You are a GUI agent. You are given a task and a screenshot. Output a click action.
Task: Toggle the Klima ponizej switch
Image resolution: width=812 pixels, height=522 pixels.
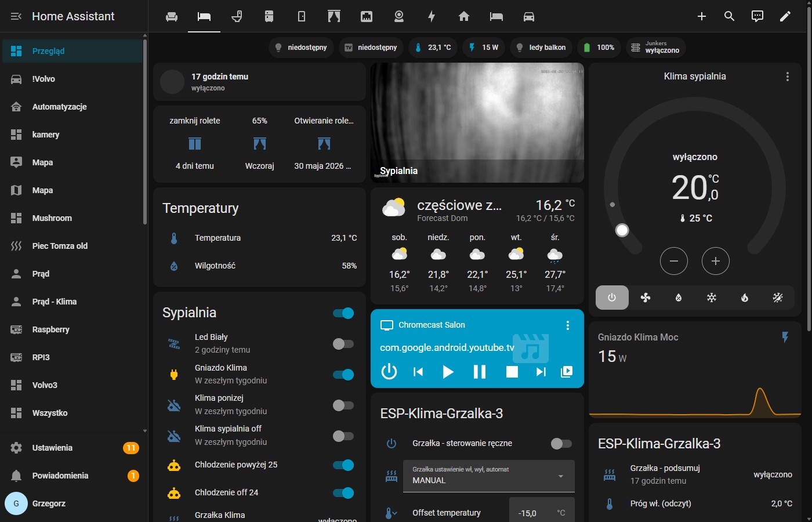tap(343, 405)
